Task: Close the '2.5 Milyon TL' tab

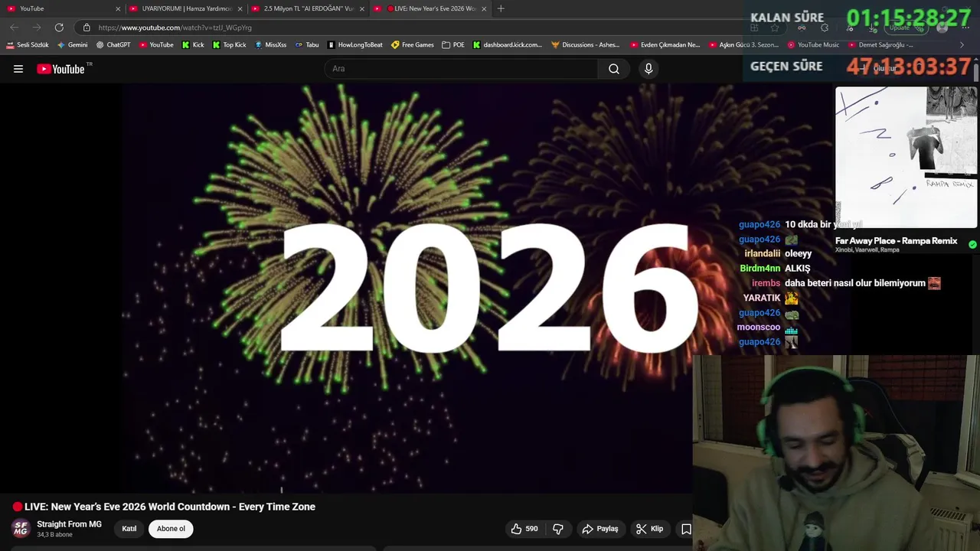Action: click(x=362, y=9)
